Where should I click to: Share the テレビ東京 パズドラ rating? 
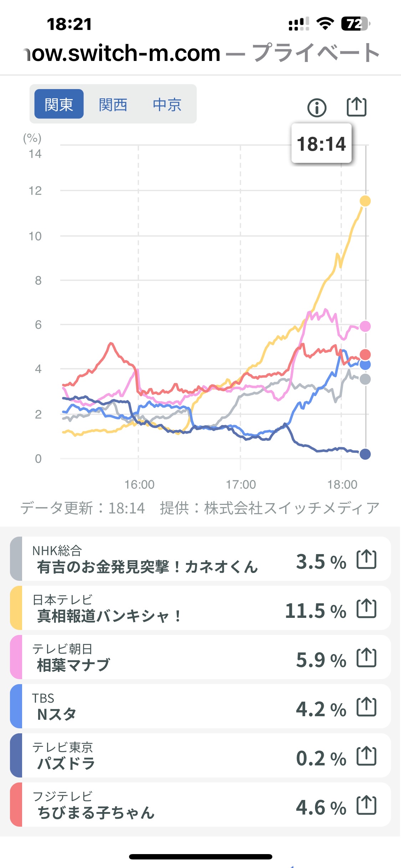tap(366, 756)
